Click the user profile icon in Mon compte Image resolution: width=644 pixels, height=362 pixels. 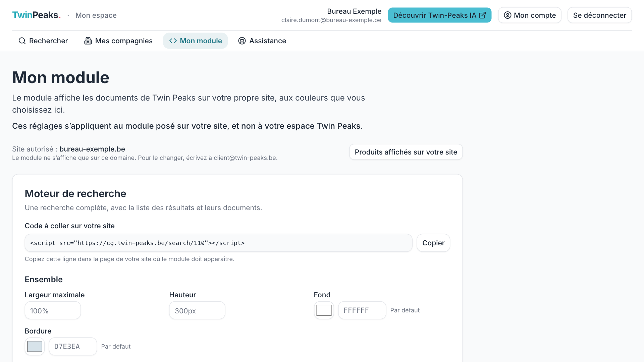point(507,15)
